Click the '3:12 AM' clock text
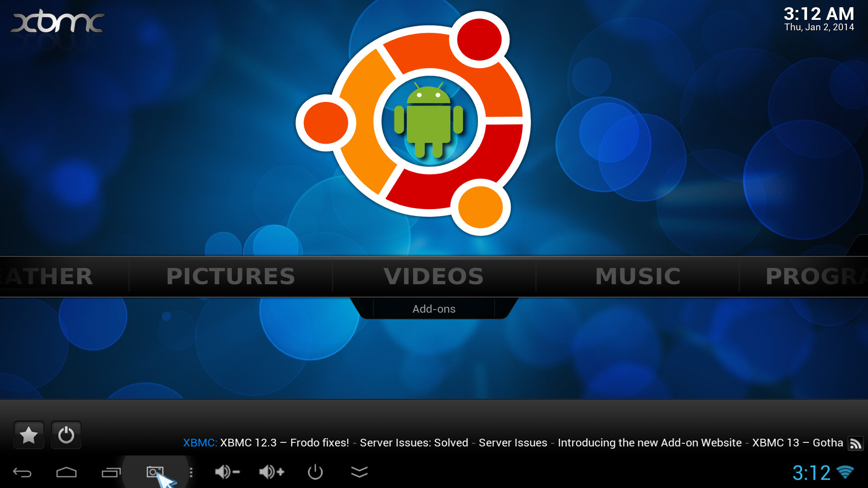The image size is (868, 488). tap(819, 14)
